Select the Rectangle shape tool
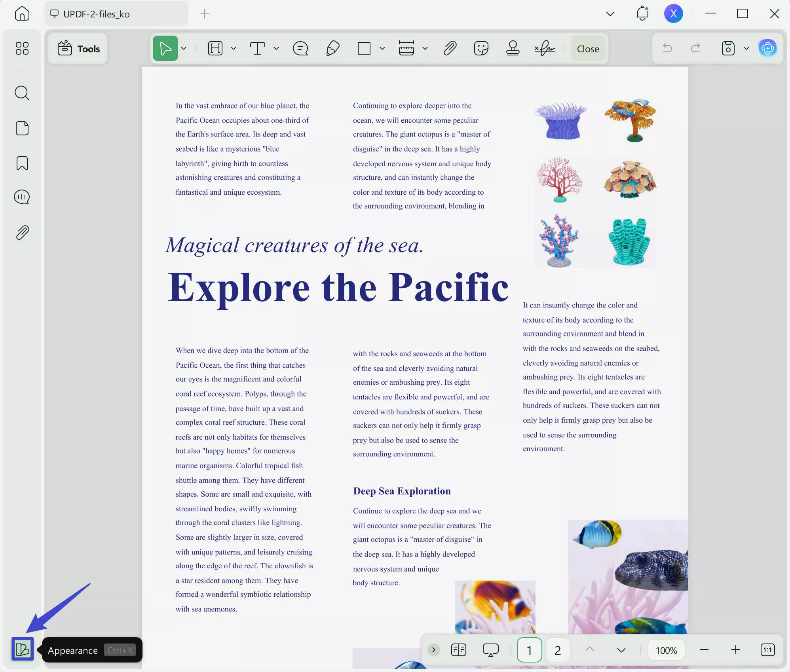The image size is (790, 672). (364, 49)
